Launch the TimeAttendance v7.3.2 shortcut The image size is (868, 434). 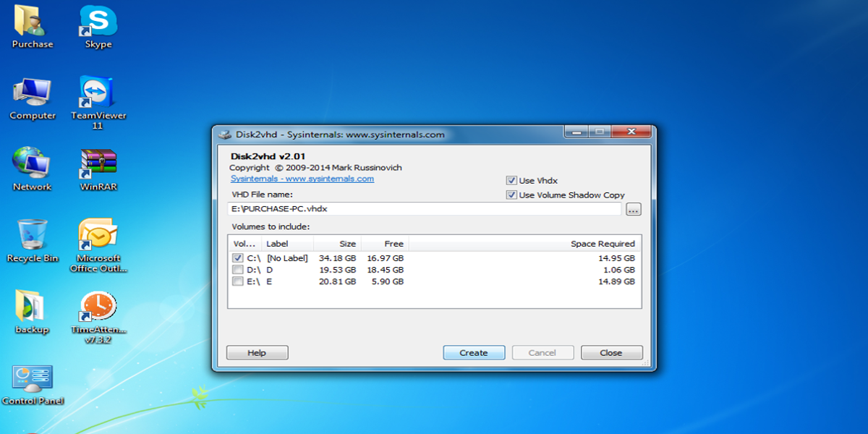98,317
